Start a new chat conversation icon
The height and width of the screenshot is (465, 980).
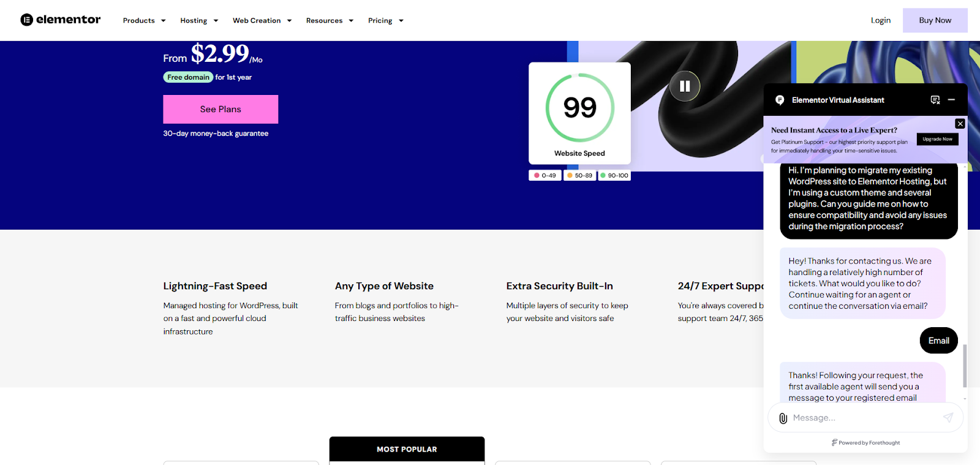pyautogui.click(x=935, y=100)
